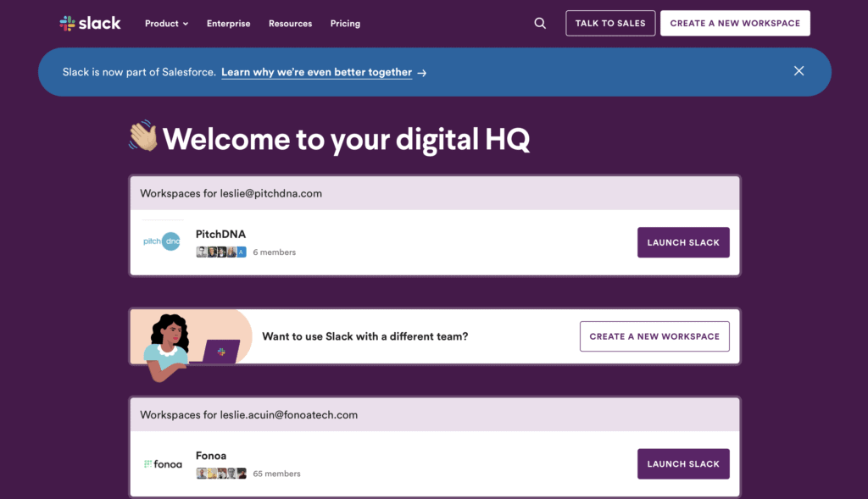Click the '6 members' text
868x499 pixels.
pos(275,252)
